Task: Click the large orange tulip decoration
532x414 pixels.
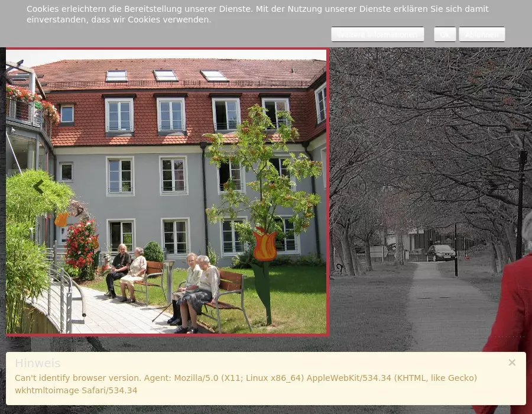Action: 264,245
